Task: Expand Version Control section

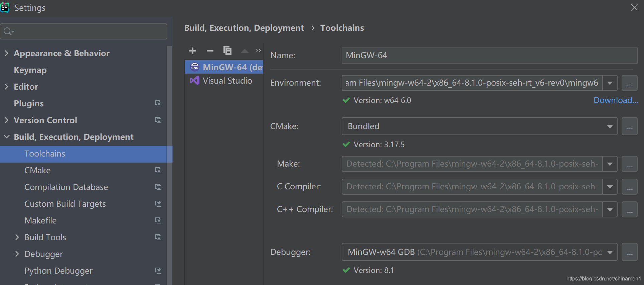Action: (x=6, y=120)
